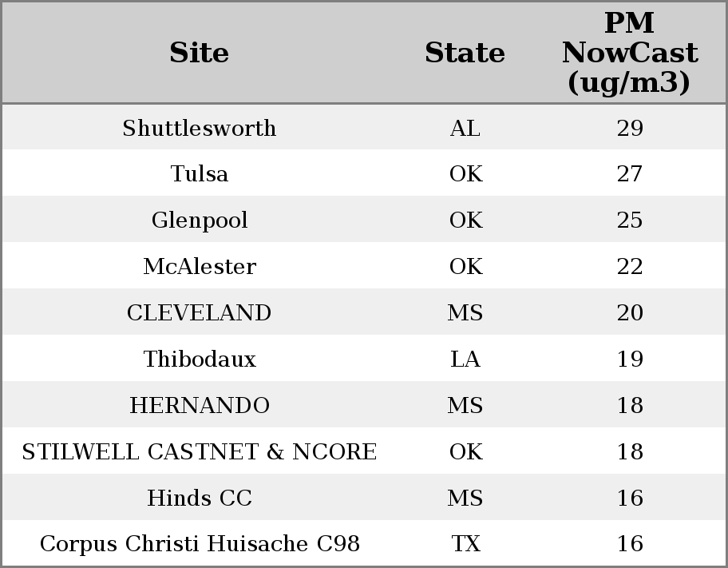This screenshot has height=568, width=728.
Task: Select the Glenpool site name
Action: pyautogui.click(x=200, y=220)
